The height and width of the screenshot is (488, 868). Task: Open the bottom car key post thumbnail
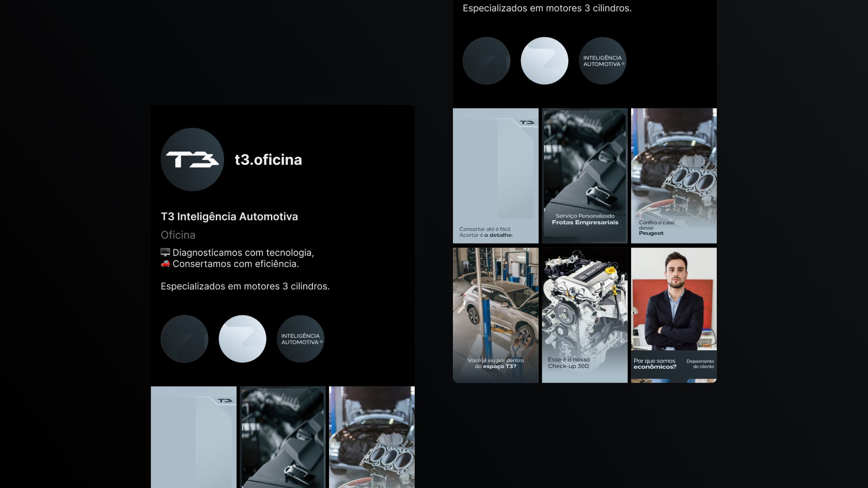[283, 437]
